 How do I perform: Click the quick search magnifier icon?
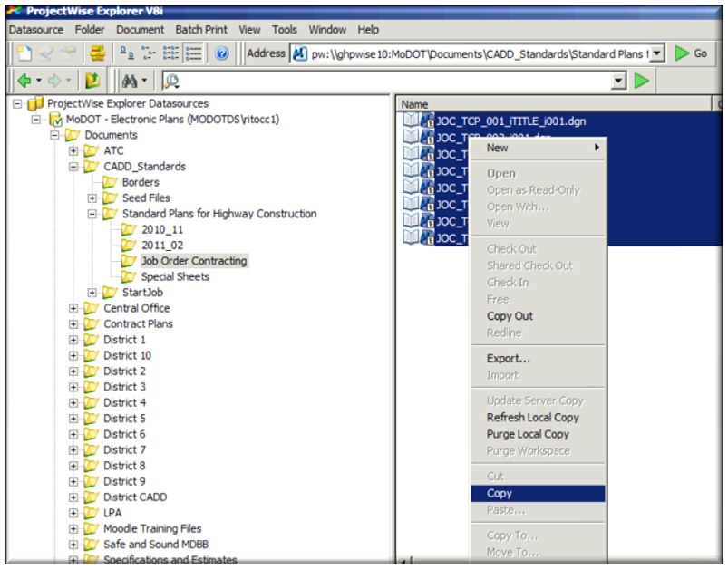tap(171, 82)
